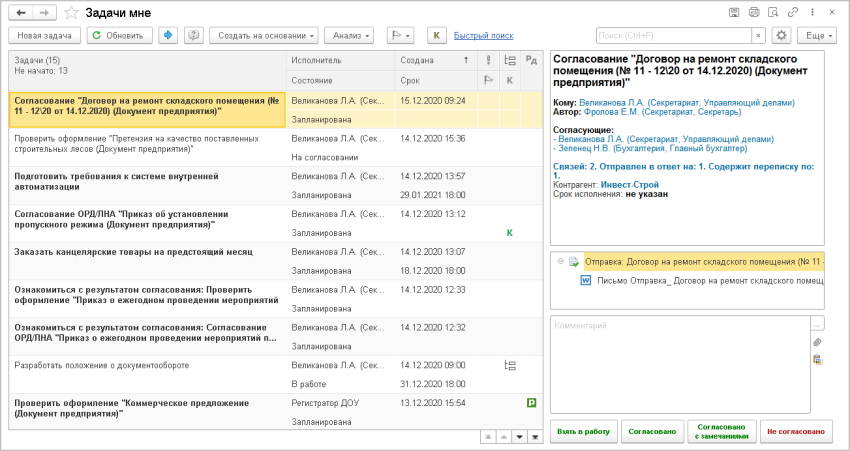Click the print icon in title bar
This screenshot has height=451, width=850.
[754, 12]
